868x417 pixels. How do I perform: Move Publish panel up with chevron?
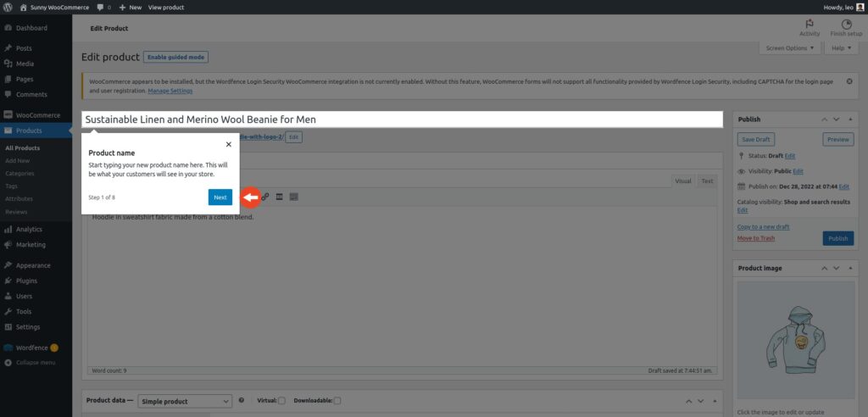tap(824, 119)
